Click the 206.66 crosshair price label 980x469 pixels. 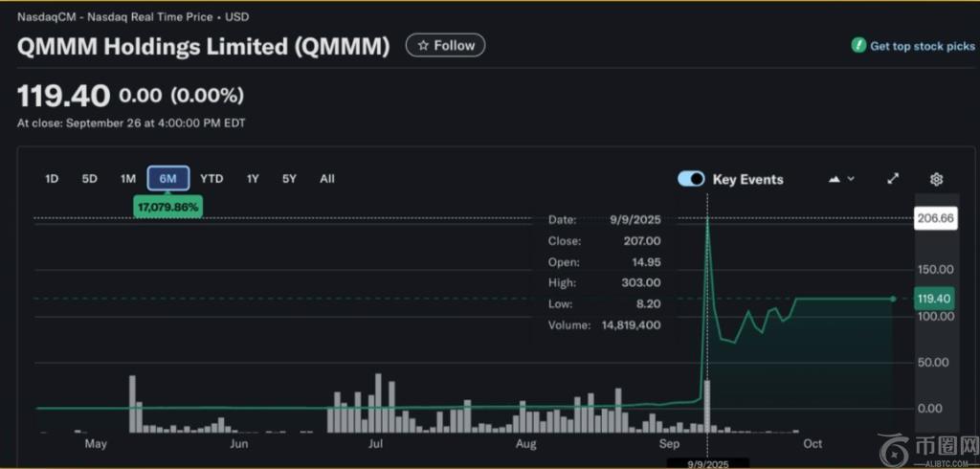pyautogui.click(x=933, y=218)
